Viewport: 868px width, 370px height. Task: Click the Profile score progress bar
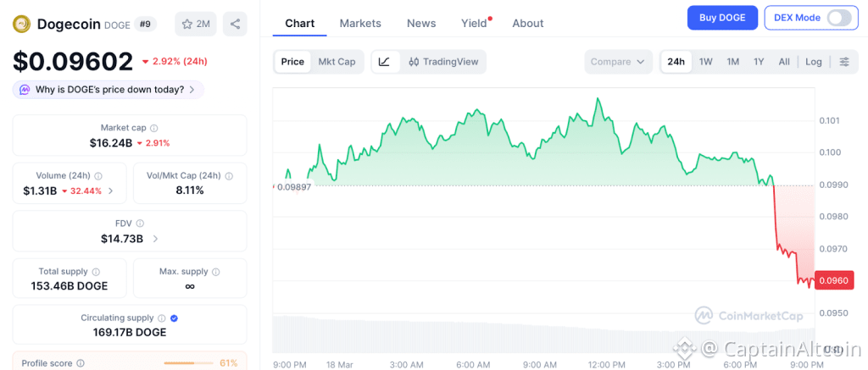click(x=188, y=363)
